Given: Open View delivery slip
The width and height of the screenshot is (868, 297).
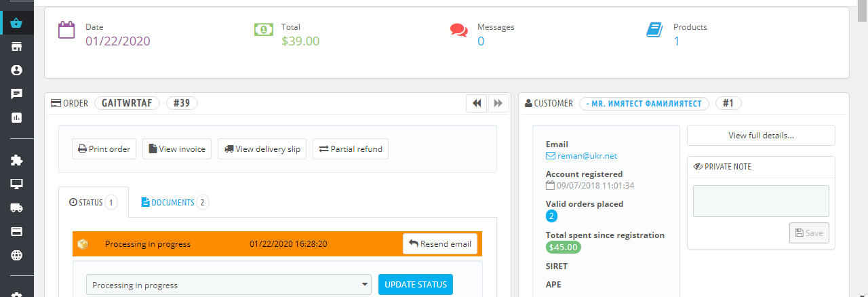Looking at the screenshot, I should pyautogui.click(x=262, y=149).
